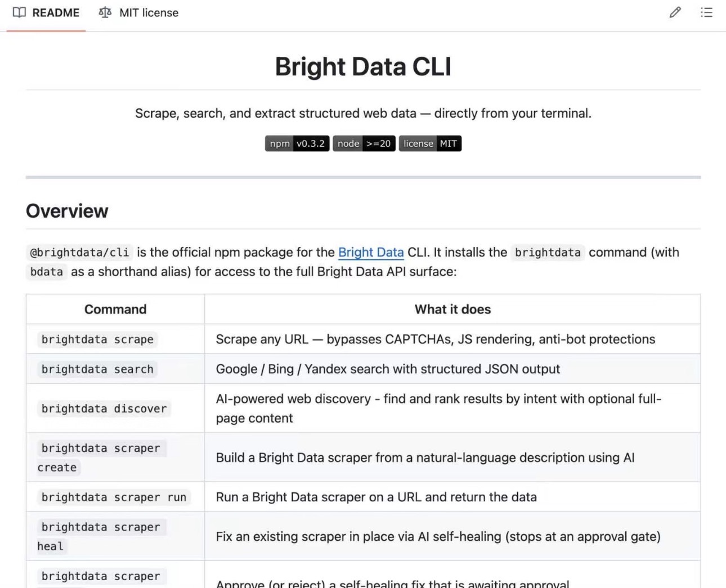726x588 pixels.
Task: Open the outline list icon
Action: coord(706,12)
